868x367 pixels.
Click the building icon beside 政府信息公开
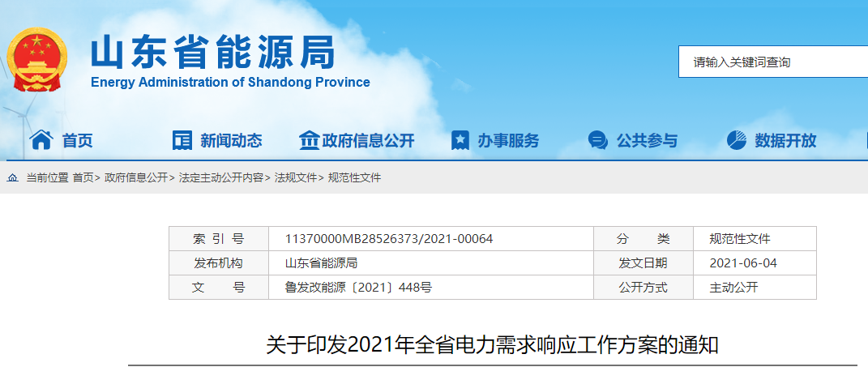309,140
